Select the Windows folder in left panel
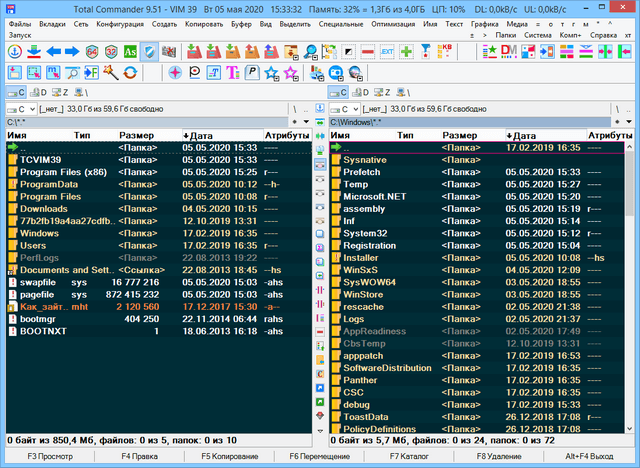 40,232
